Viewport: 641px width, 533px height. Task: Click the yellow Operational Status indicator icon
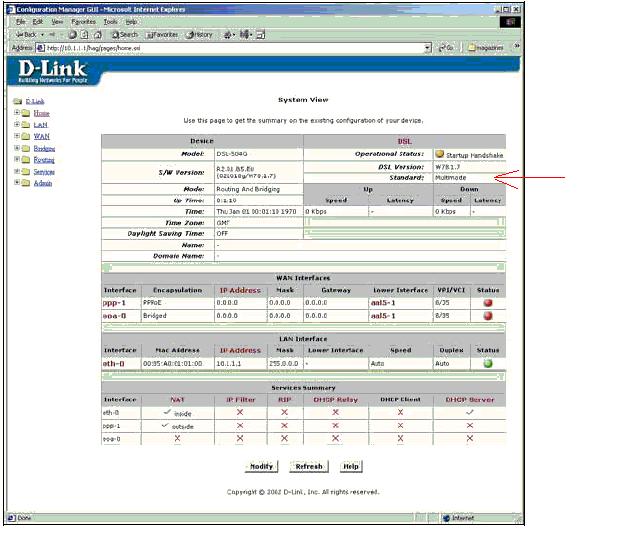[439, 154]
